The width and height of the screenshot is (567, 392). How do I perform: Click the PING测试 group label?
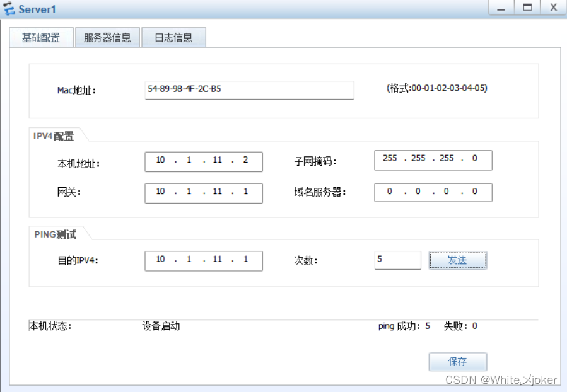pos(56,234)
